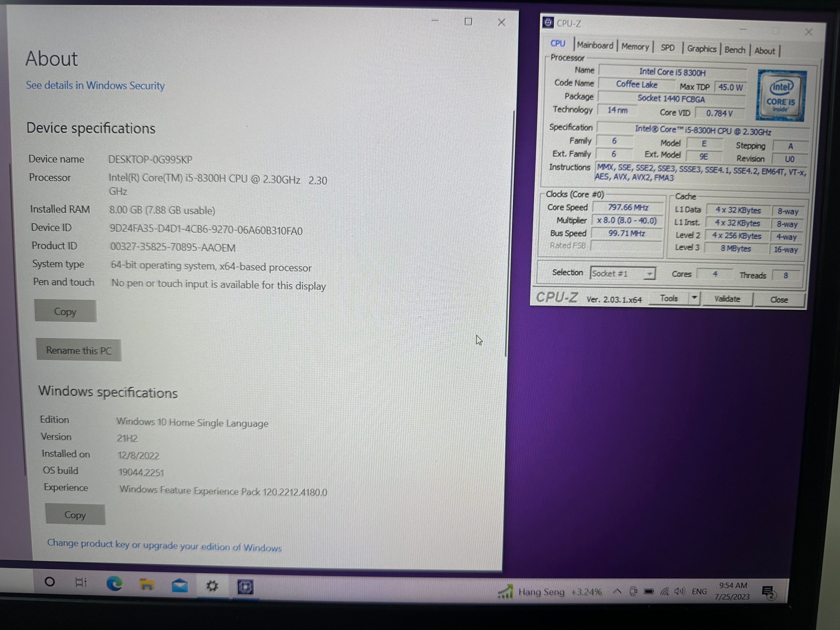Select the Device ID value 9D24FA35-D4D1...

click(206, 230)
